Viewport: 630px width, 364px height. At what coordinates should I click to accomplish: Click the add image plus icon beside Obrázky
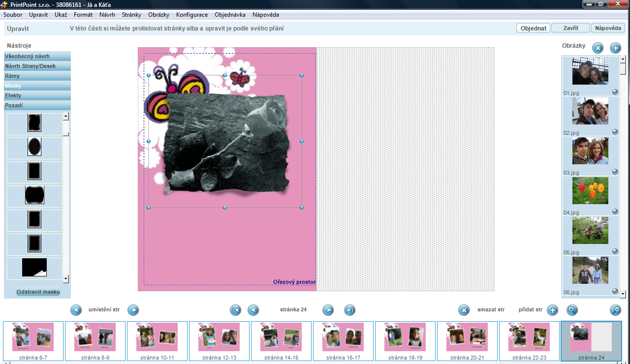click(616, 48)
